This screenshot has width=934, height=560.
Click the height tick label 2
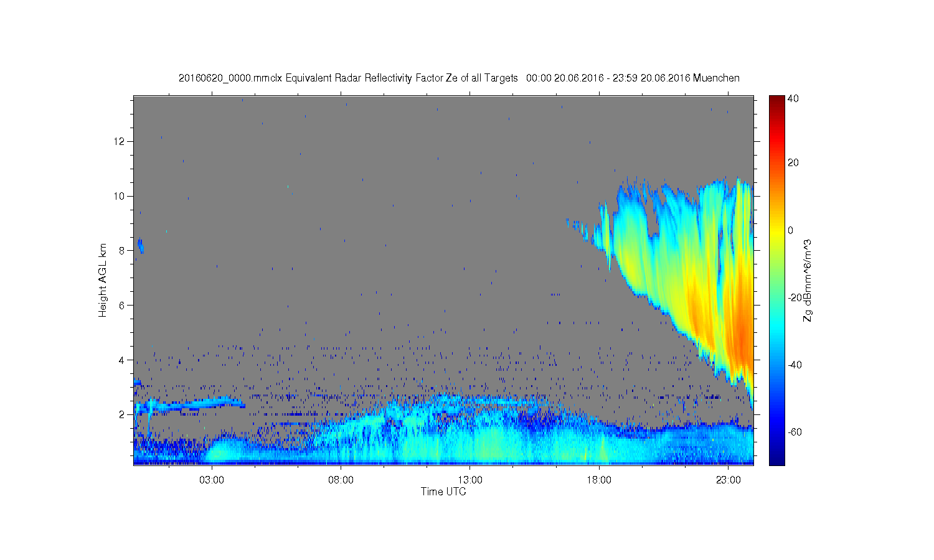pyautogui.click(x=123, y=414)
